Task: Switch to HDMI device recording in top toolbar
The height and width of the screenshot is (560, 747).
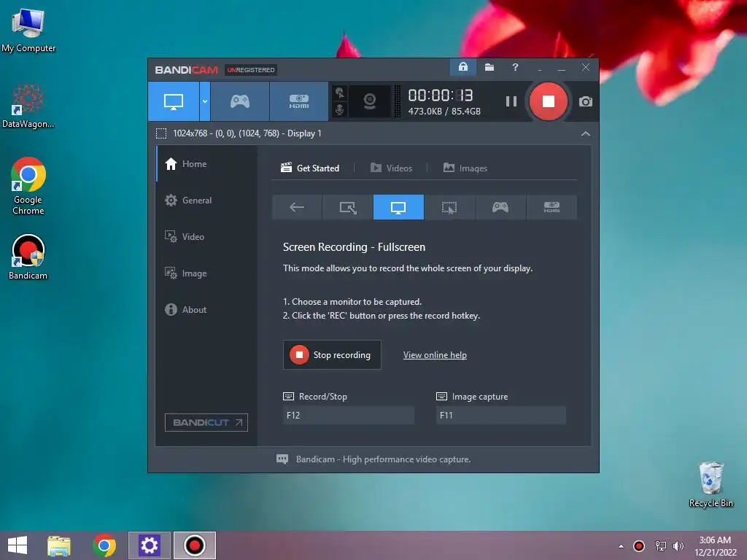Action: (298, 101)
